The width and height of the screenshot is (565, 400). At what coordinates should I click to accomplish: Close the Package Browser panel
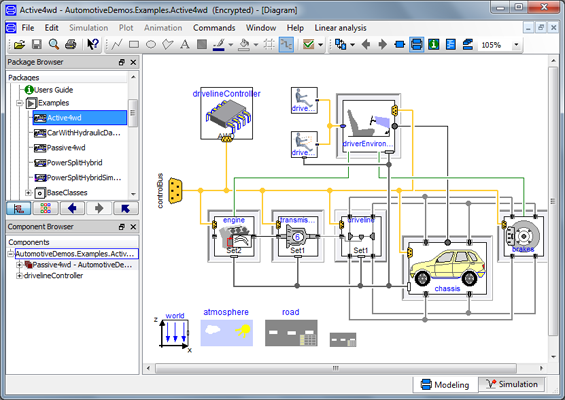click(x=133, y=62)
